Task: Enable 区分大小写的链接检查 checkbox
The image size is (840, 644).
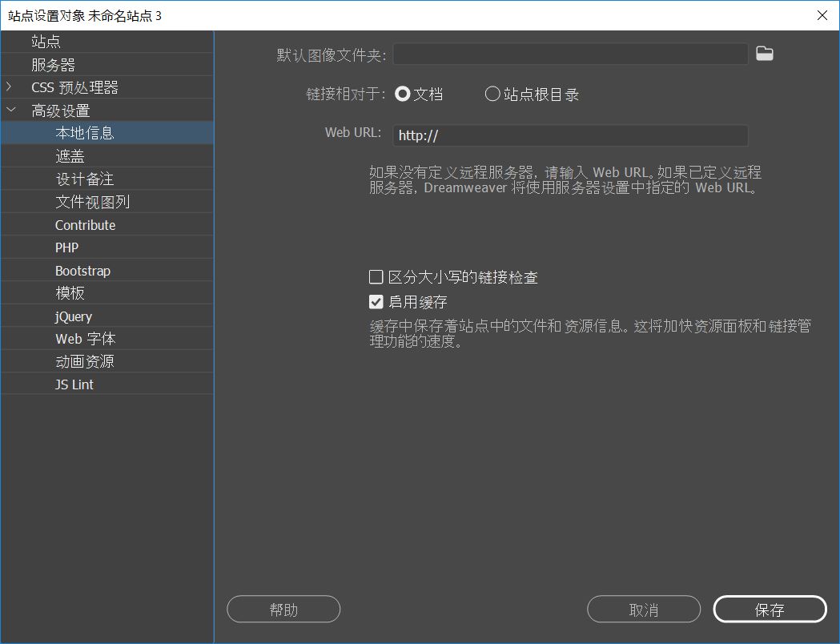Action: [x=376, y=277]
